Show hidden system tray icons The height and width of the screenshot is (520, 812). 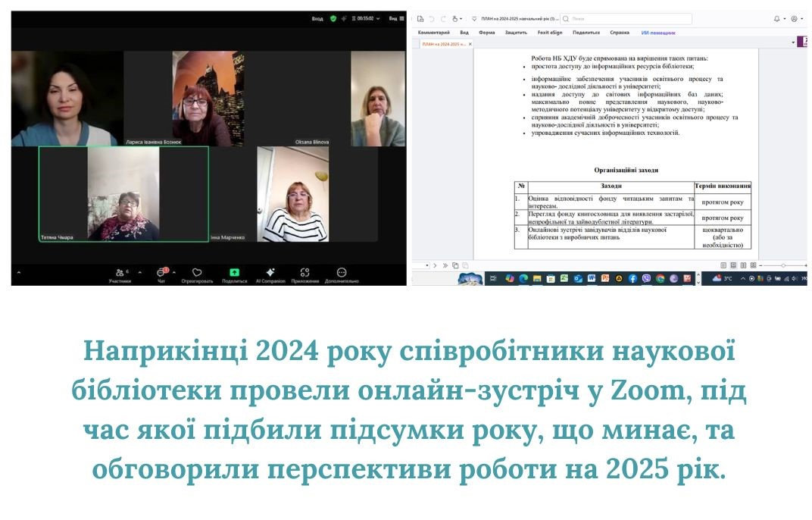(x=743, y=278)
